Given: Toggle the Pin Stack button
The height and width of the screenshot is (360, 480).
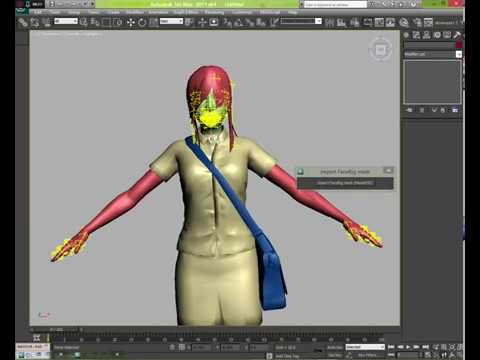Looking at the screenshot, I should 409,110.
